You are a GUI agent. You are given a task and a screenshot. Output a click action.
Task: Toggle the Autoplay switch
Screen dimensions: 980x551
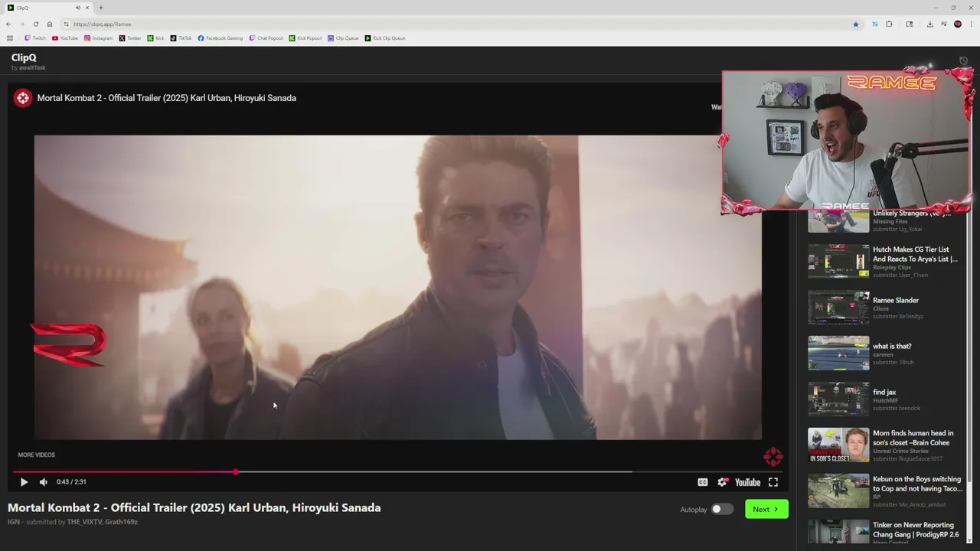721,509
